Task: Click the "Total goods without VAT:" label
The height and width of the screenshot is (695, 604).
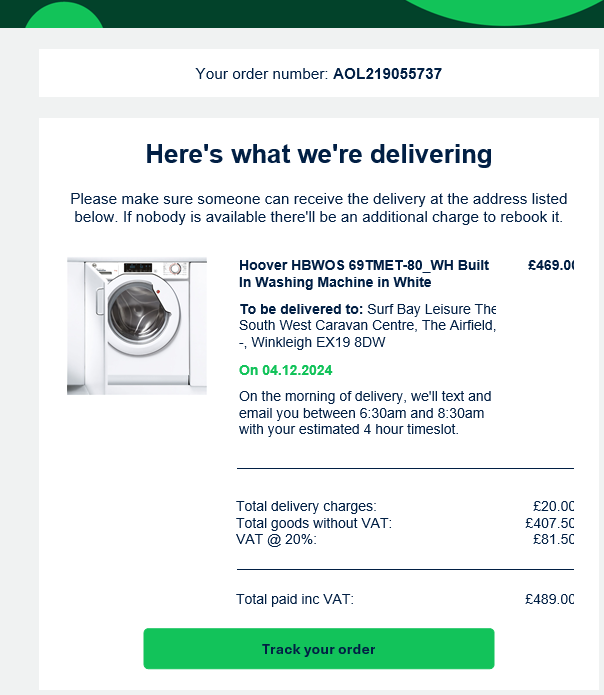Action: click(314, 523)
